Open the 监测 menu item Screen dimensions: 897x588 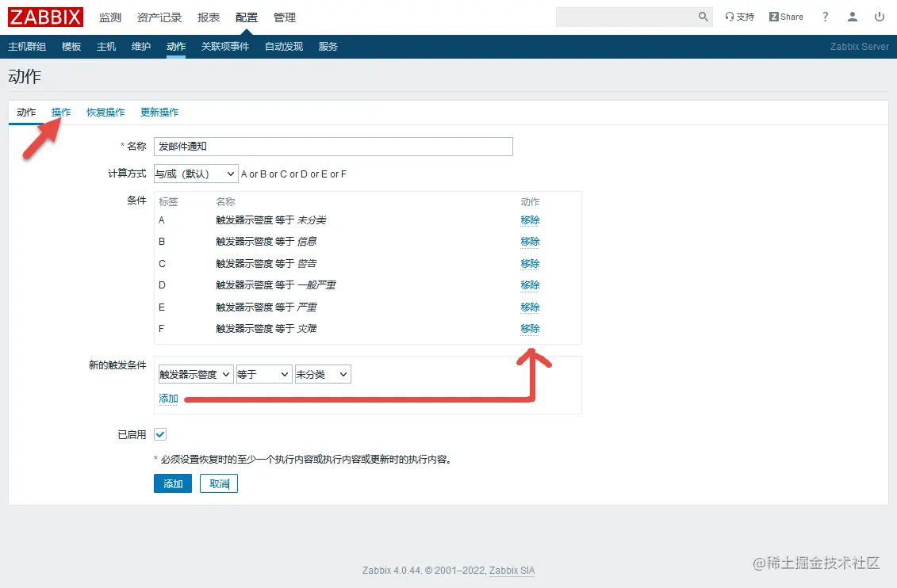click(x=110, y=17)
